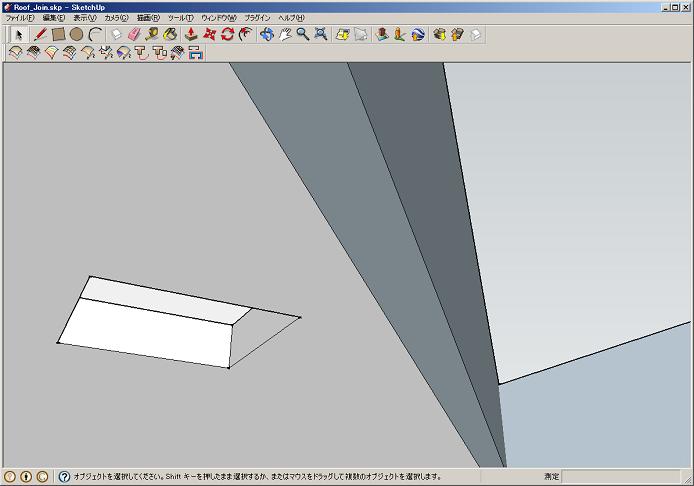Select the Arc tool
This screenshot has width=694, height=486.
95,34
